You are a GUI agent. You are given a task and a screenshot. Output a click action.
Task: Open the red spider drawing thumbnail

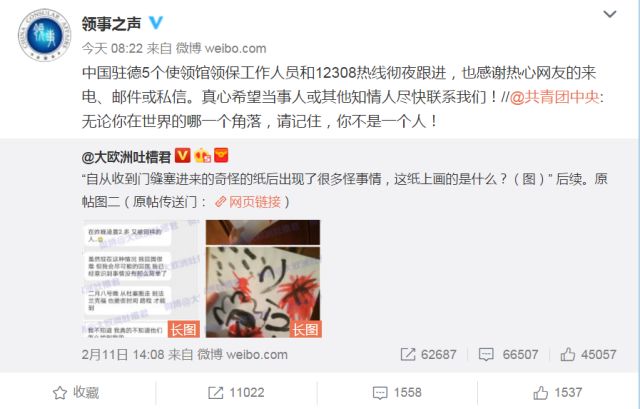pyautogui.click(x=263, y=279)
